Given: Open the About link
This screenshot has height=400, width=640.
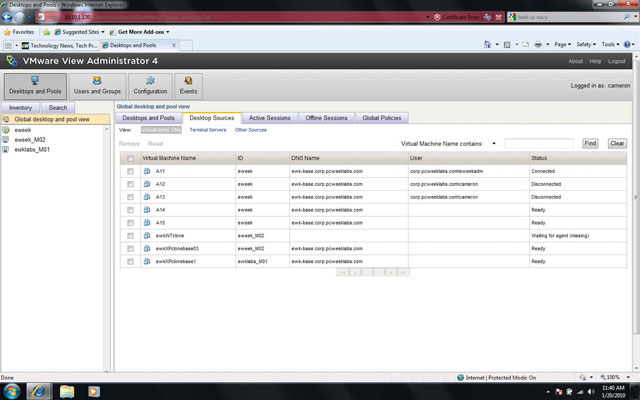Looking at the screenshot, I should tap(576, 61).
